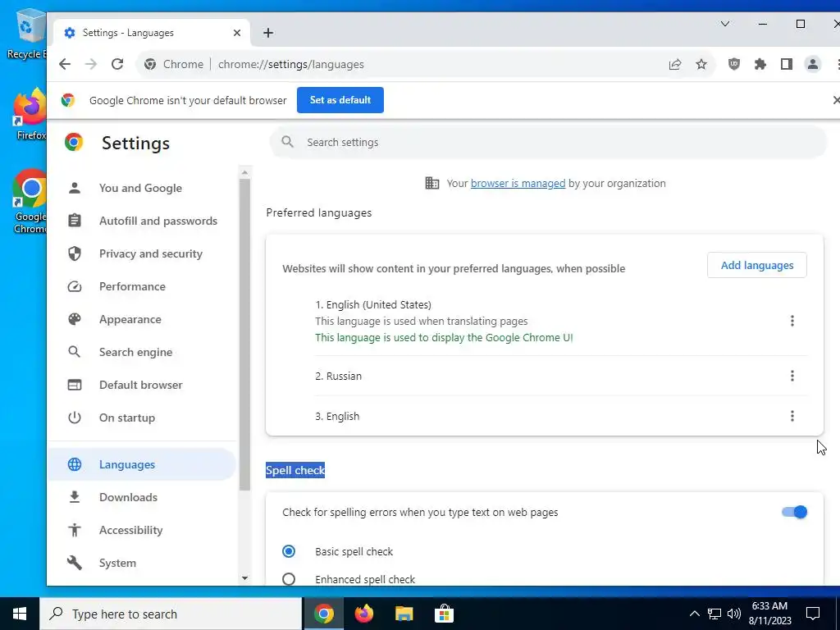Click the Type here to search box
840x630 pixels.
click(x=171, y=614)
